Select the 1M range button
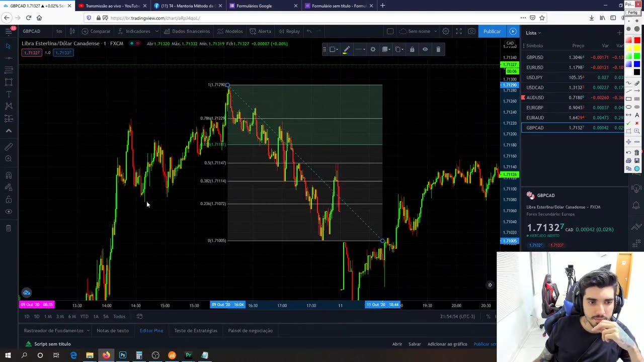The image size is (644, 362). pos(48,316)
